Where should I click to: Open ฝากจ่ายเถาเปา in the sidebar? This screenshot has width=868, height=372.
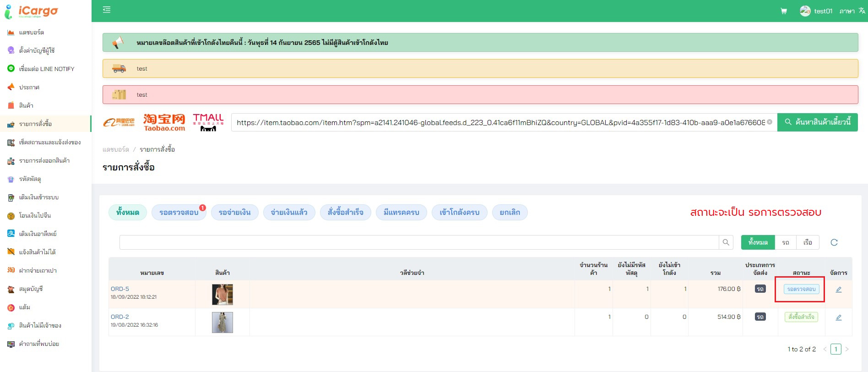tap(38, 270)
